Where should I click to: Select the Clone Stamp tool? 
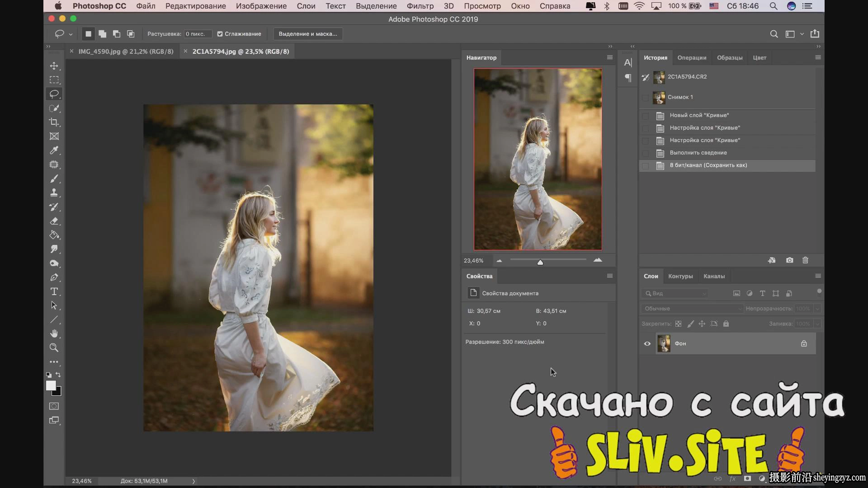point(54,193)
